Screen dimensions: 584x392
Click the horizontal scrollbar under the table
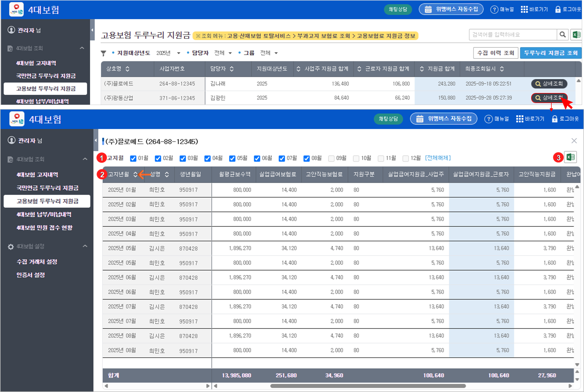[368, 386]
